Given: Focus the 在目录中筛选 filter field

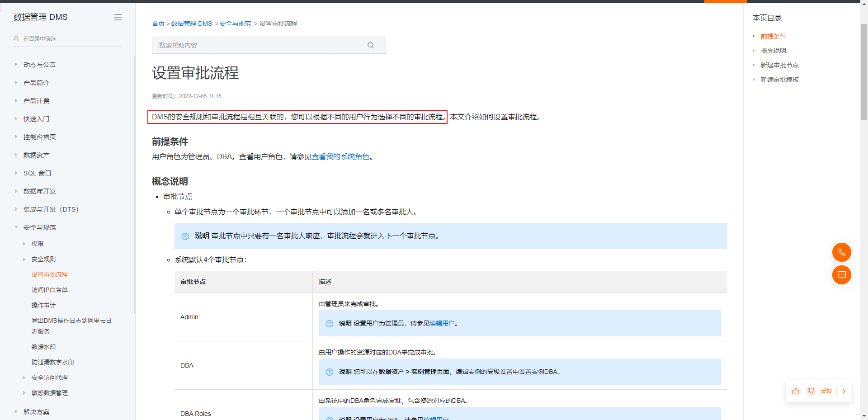Looking at the screenshot, I should [x=68, y=39].
